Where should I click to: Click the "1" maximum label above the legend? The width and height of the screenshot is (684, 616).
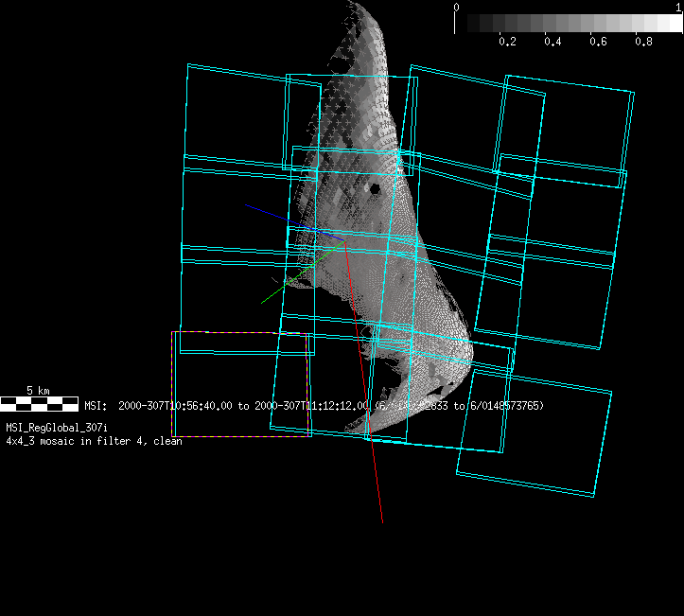click(678, 7)
